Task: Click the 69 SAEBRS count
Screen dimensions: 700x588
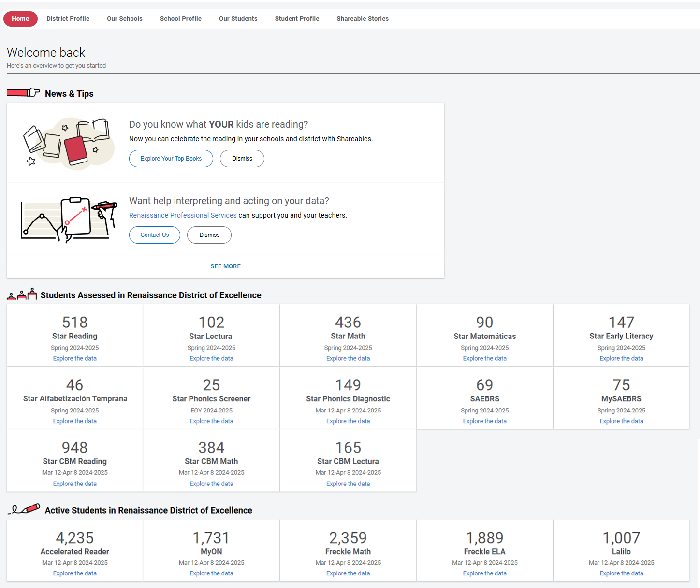Action: [x=485, y=385]
